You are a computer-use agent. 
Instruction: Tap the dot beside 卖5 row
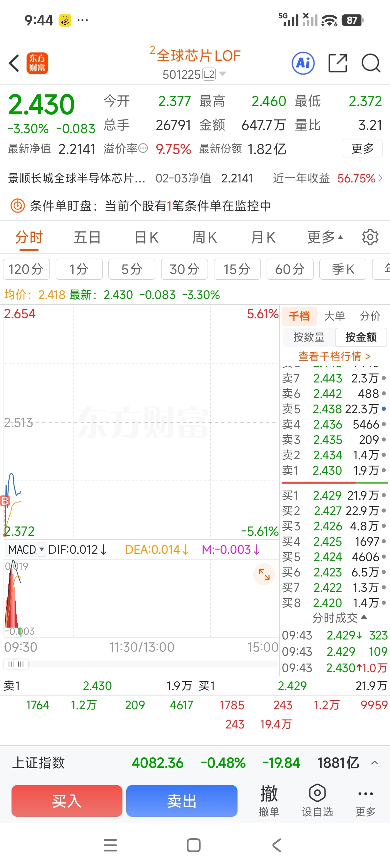coord(384,409)
